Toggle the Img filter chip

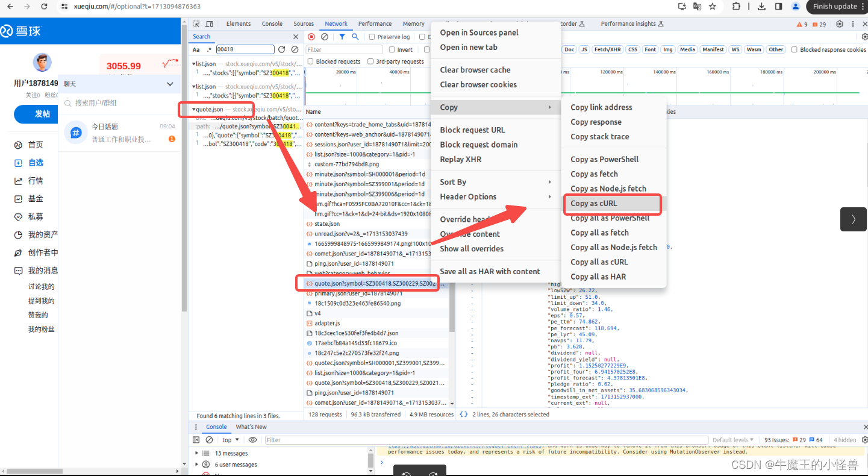click(x=668, y=49)
